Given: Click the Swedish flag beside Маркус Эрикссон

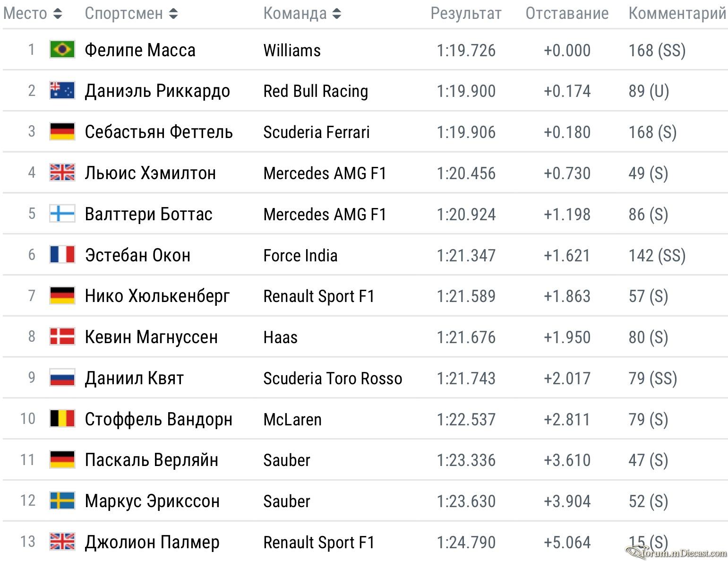Looking at the screenshot, I should point(62,501).
